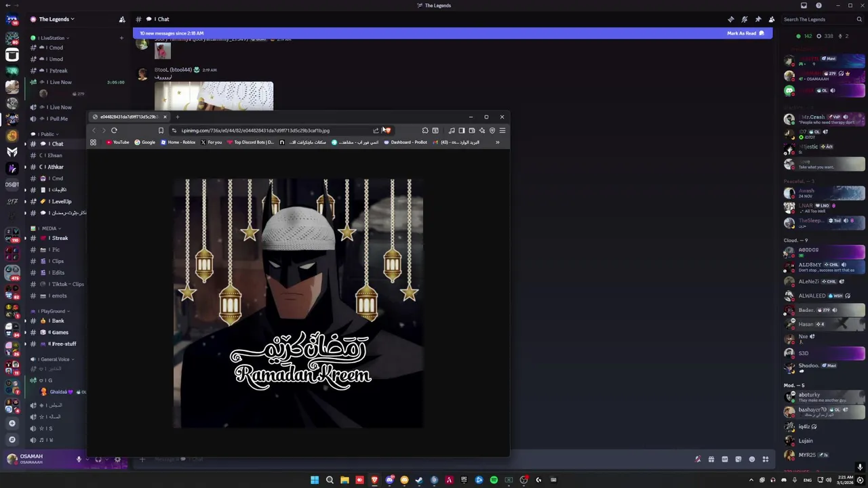Open microphone input options dropdown arrow
868x488 pixels.
point(87,460)
